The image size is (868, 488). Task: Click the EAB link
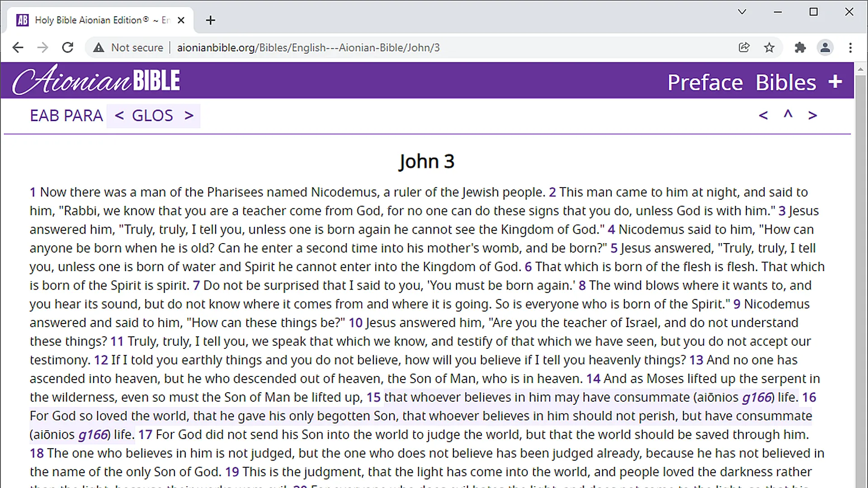click(x=44, y=116)
